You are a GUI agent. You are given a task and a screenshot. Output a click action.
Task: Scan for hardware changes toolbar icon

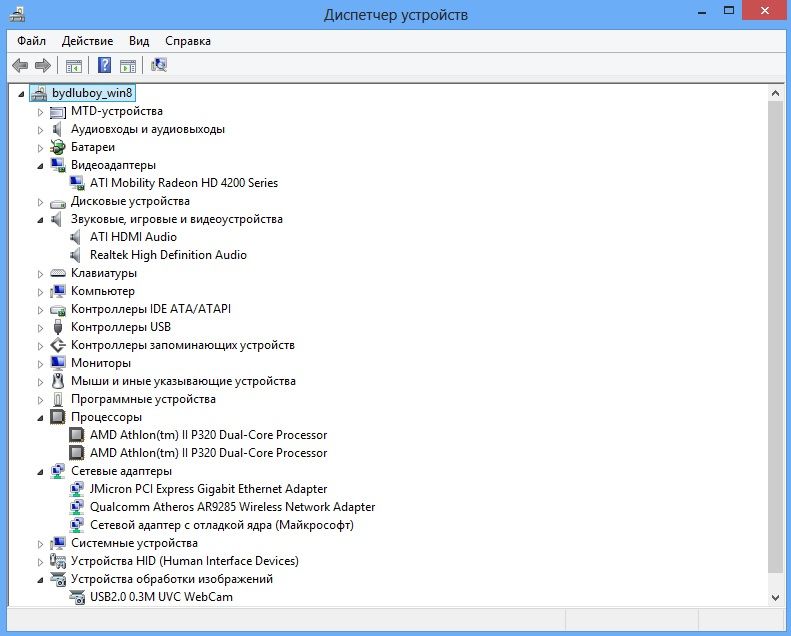pos(159,65)
